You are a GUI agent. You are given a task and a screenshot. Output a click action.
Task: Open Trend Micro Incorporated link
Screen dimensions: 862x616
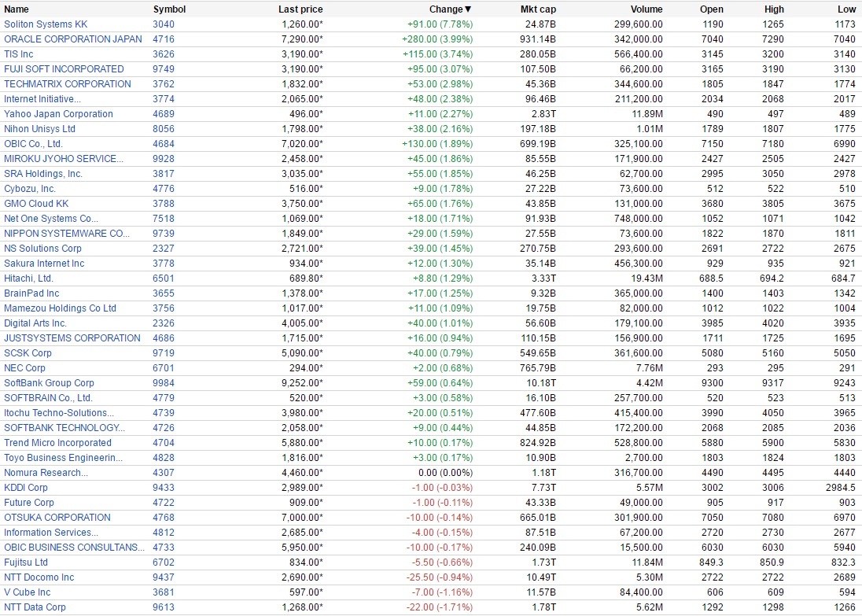pos(57,443)
